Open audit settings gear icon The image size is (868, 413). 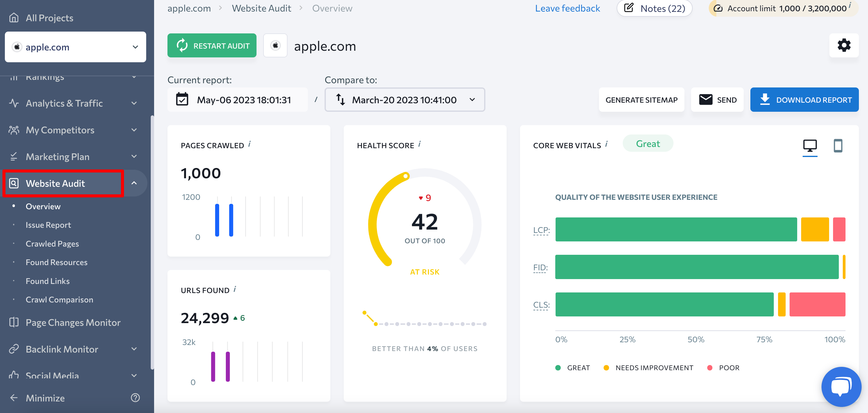coord(844,45)
